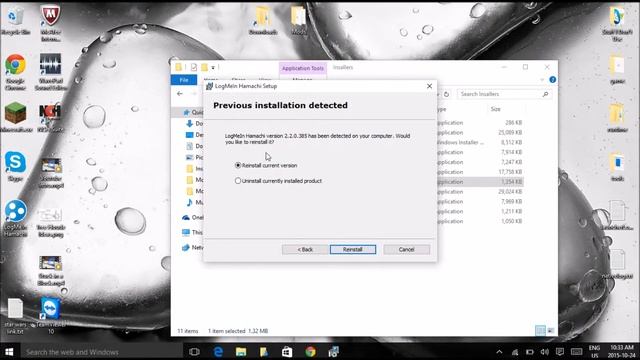Expand the Explorer ribbon chevron
This screenshot has width=640, height=360.
[x=542, y=80]
